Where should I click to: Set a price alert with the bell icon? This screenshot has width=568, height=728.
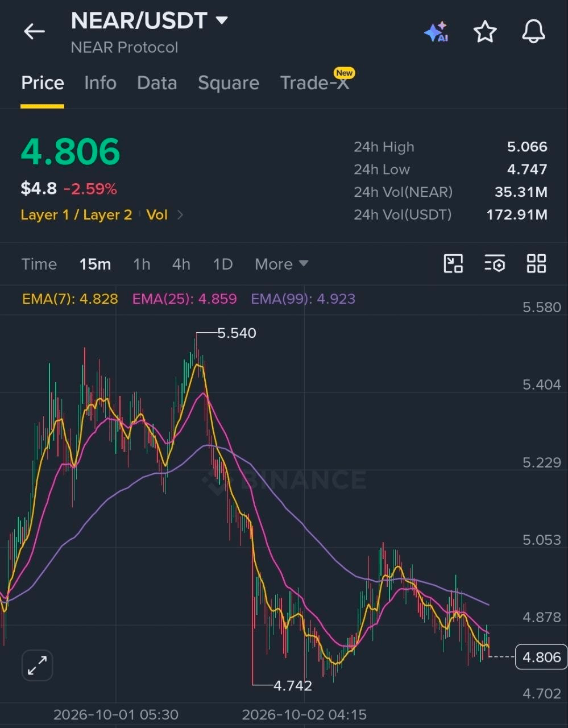point(533,32)
